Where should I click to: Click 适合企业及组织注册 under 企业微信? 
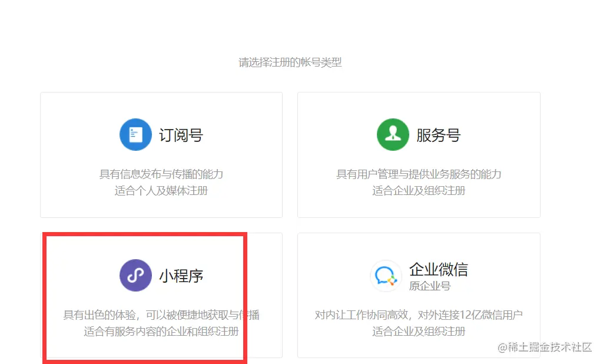pyautogui.click(x=419, y=331)
